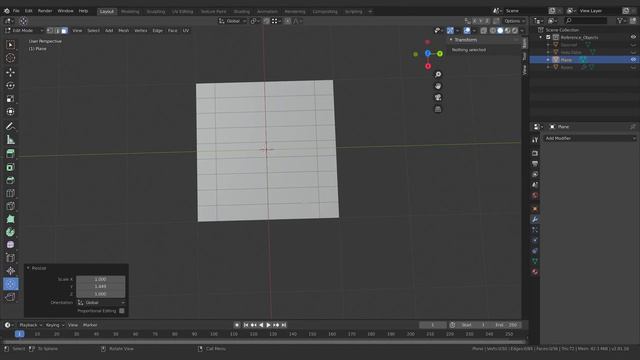Toggle Reference_Objects collection exclude checkbox
Image resolution: width=640 pixels, height=360 pixels.
[548, 37]
